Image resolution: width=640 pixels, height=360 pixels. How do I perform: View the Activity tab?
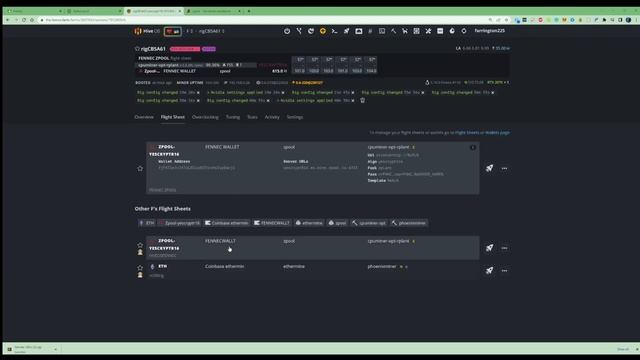coord(272,117)
